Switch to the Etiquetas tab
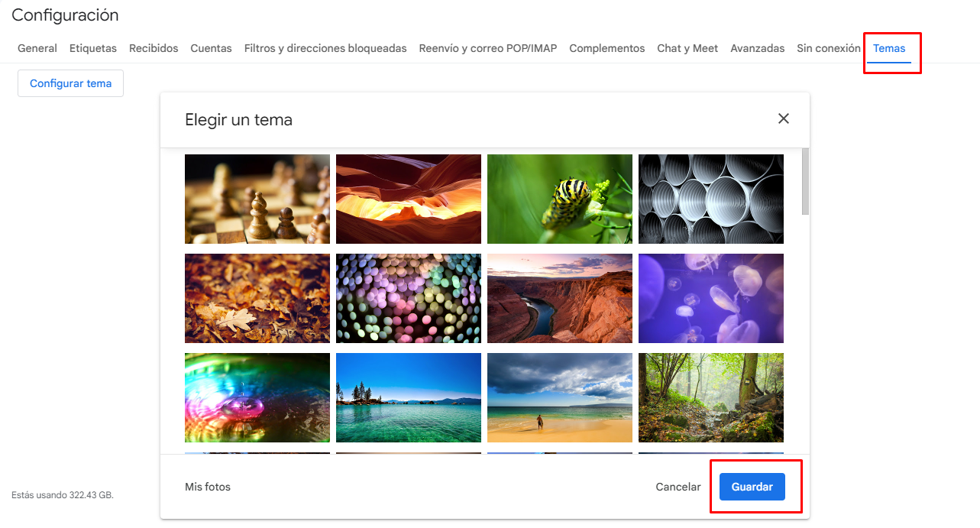 [x=93, y=48]
